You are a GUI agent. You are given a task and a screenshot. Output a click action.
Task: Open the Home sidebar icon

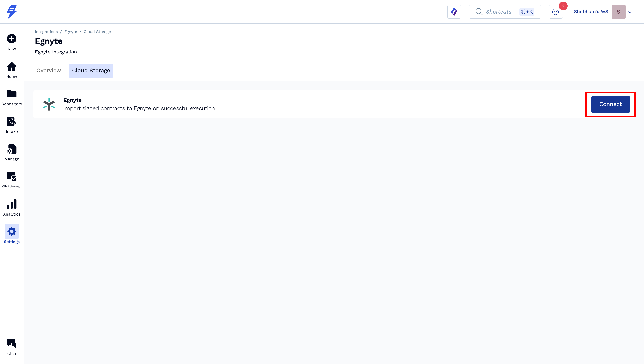[x=12, y=67]
